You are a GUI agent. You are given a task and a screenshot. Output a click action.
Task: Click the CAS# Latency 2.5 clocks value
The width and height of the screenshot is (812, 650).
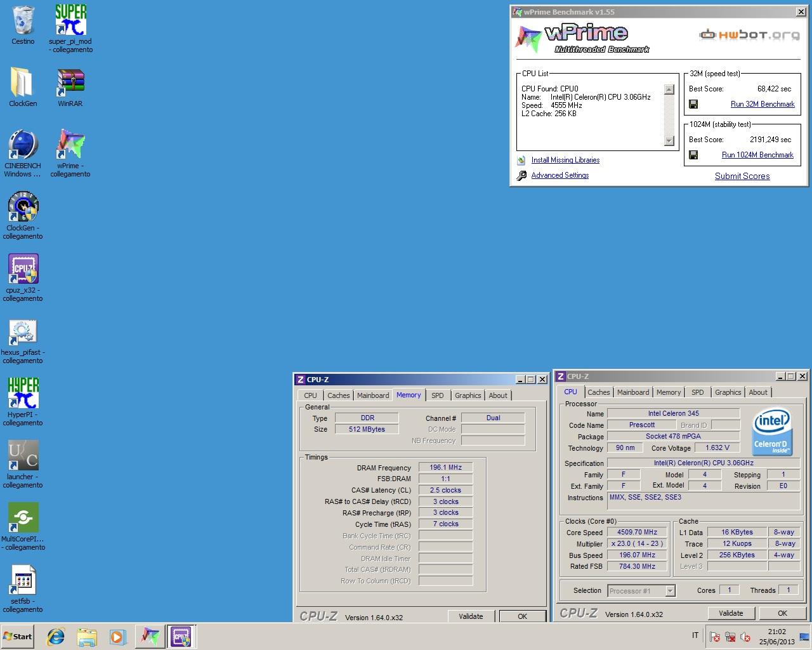(x=445, y=491)
